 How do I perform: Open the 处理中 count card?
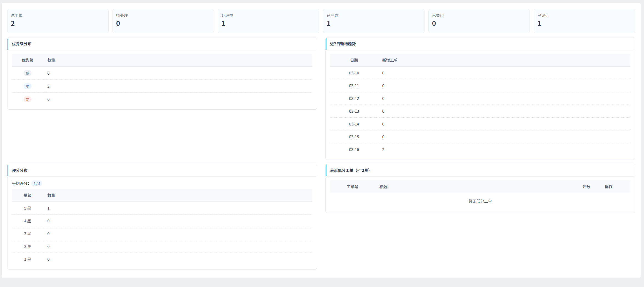268,21
